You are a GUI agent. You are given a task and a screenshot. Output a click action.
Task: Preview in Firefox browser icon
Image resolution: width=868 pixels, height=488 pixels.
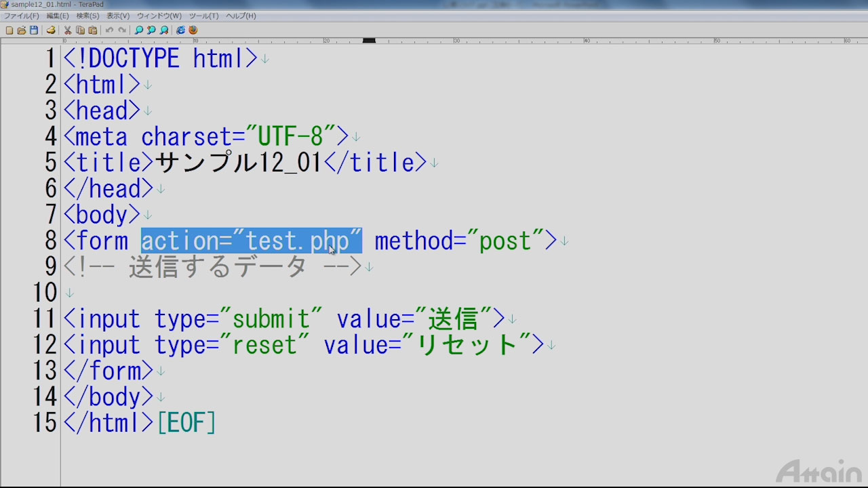click(x=193, y=30)
